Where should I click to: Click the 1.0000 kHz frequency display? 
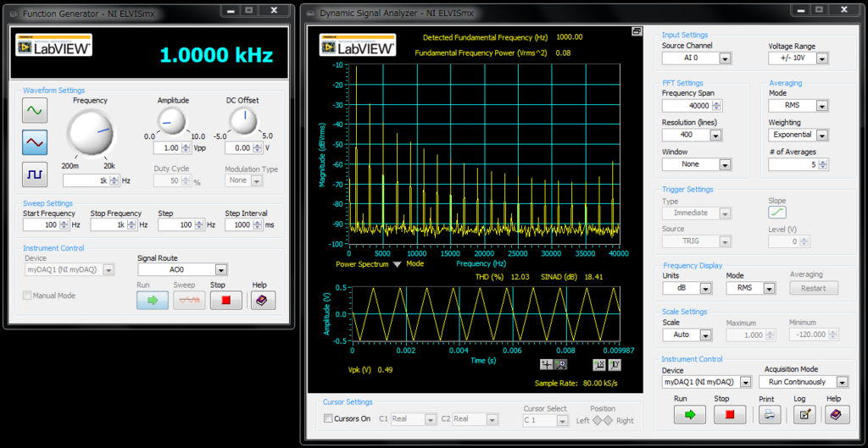pos(216,55)
